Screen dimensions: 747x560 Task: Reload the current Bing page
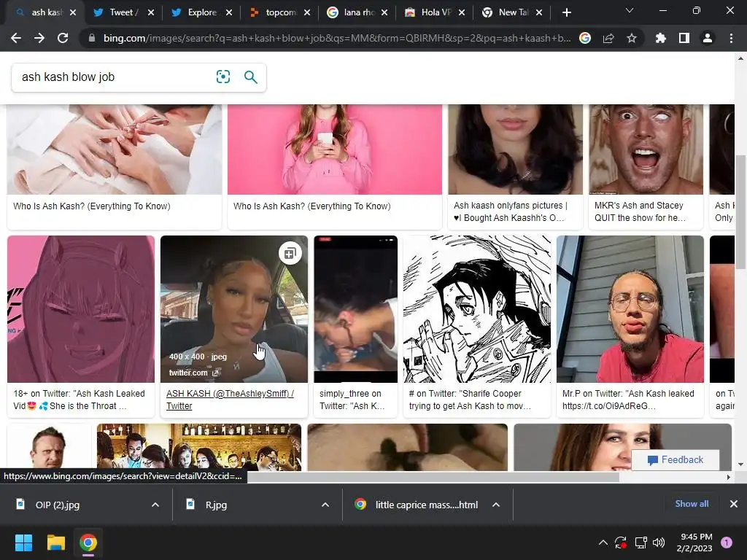click(63, 38)
